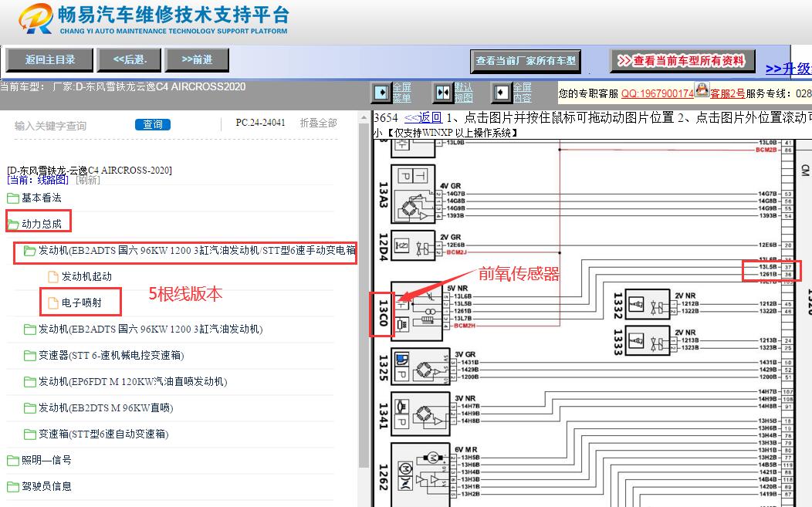The image size is (812, 507).
Task: Click 折叠全部 to collapse tree
Action: tap(319, 123)
